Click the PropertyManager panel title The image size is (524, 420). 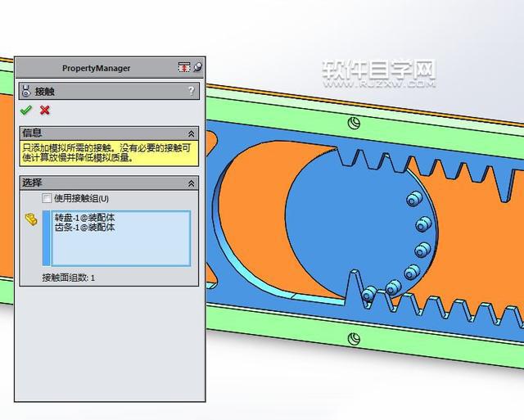pos(96,68)
